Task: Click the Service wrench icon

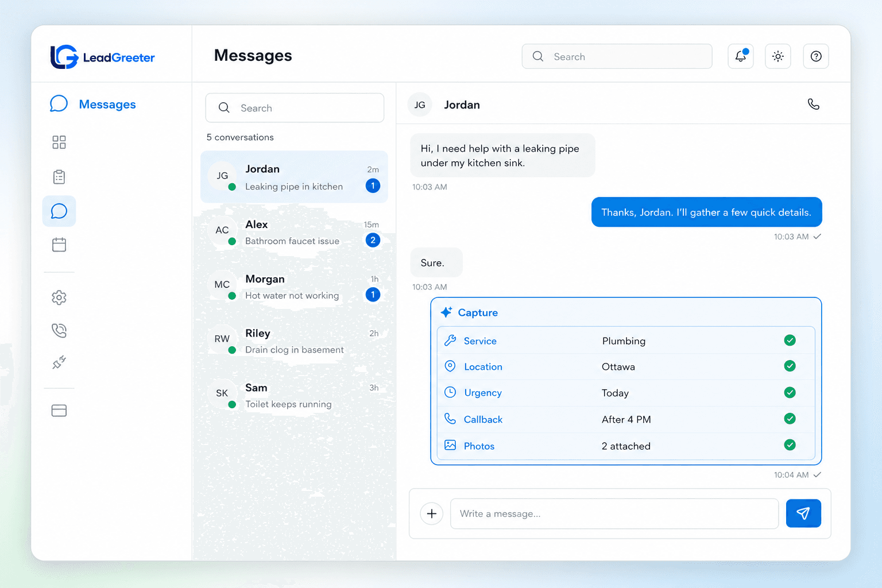Action: tap(450, 341)
